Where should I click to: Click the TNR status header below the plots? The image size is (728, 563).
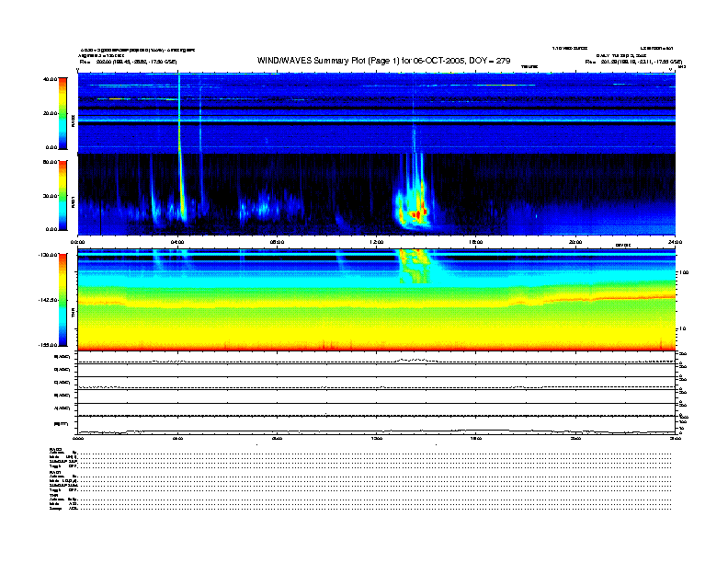[x=53, y=495]
